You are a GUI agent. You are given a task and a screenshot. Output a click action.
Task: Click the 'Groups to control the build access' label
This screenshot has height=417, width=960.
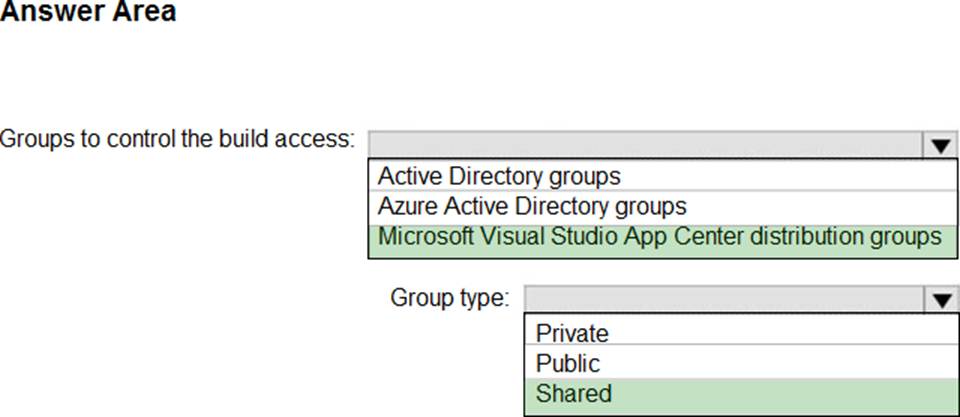177,138
